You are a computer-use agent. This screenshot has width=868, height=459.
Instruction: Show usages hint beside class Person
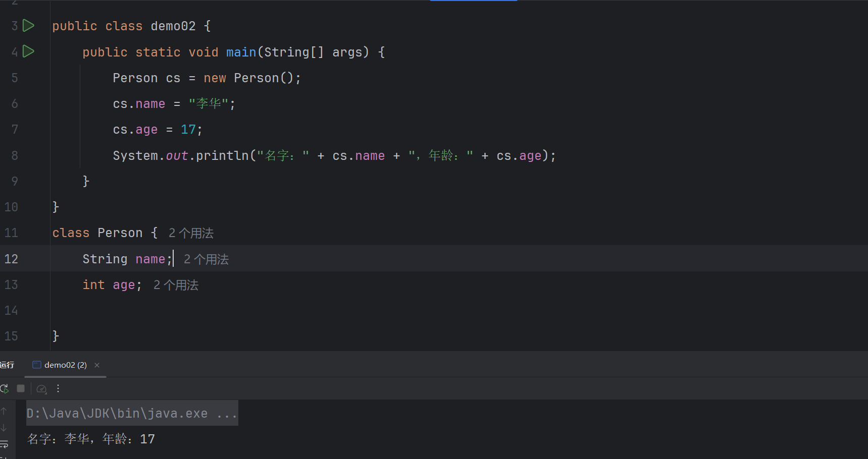pyautogui.click(x=191, y=233)
